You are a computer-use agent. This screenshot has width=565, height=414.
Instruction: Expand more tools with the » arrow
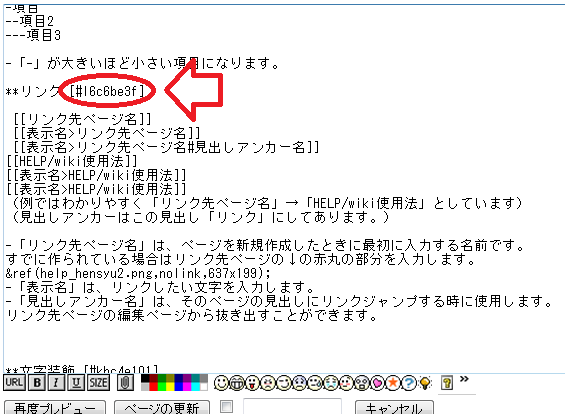(464, 379)
